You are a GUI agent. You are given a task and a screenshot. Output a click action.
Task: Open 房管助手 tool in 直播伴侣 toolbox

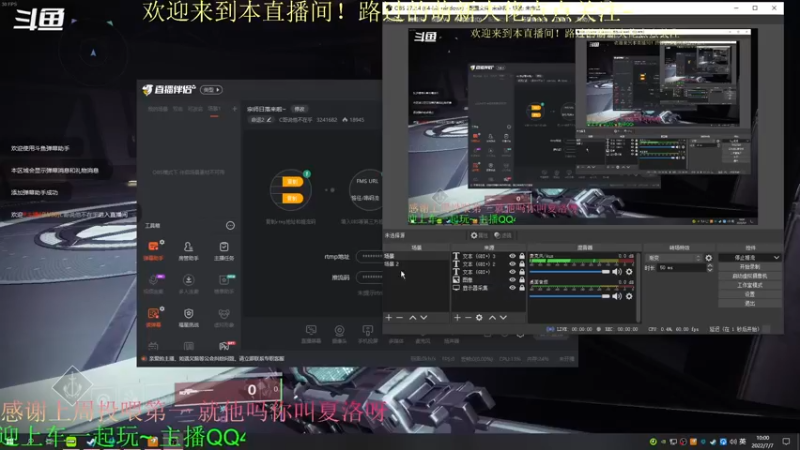pos(188,251)
